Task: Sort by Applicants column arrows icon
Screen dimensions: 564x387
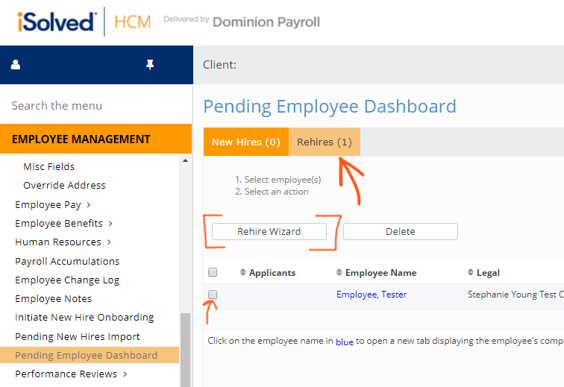Action: [243, 272]
